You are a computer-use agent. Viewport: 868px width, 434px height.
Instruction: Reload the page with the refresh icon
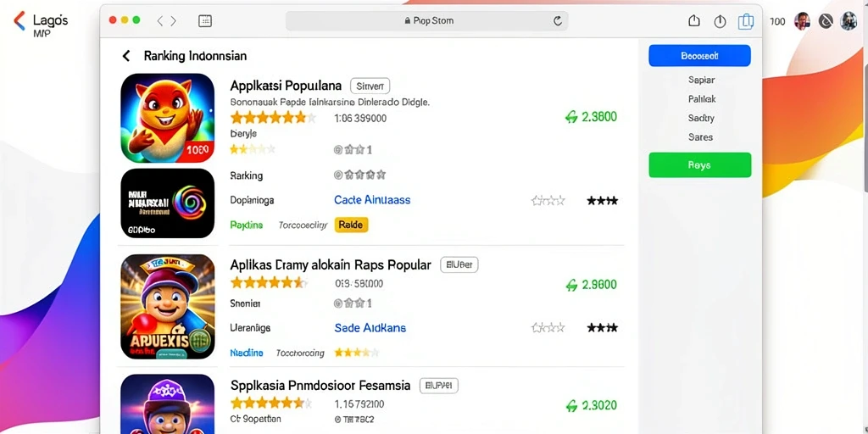(558, 21)
